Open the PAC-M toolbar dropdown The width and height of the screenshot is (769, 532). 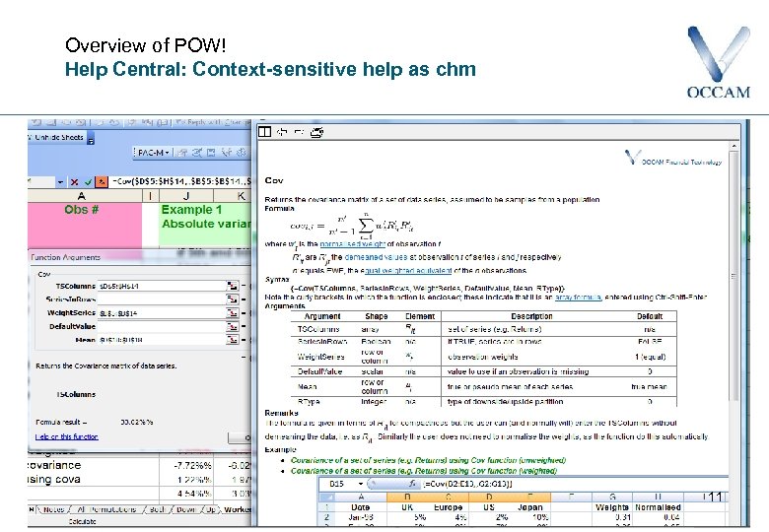(x=153, y=153)
